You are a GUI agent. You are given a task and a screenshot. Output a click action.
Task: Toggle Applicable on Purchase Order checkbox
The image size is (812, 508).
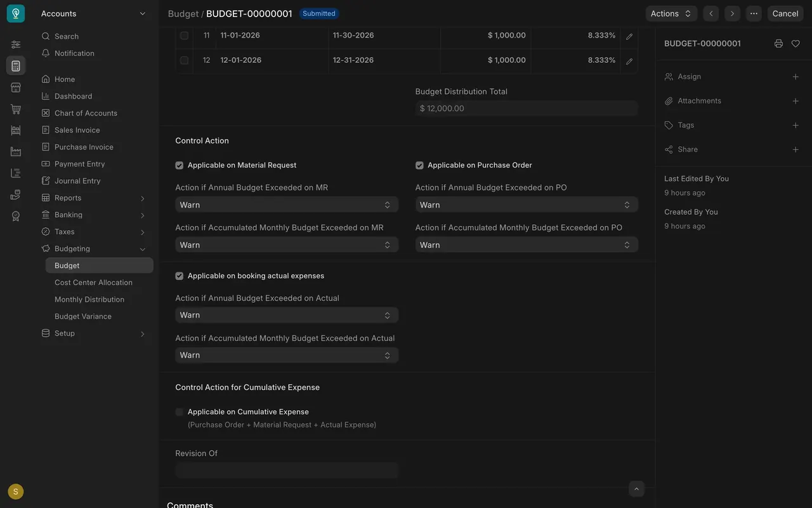click(419, 166)
